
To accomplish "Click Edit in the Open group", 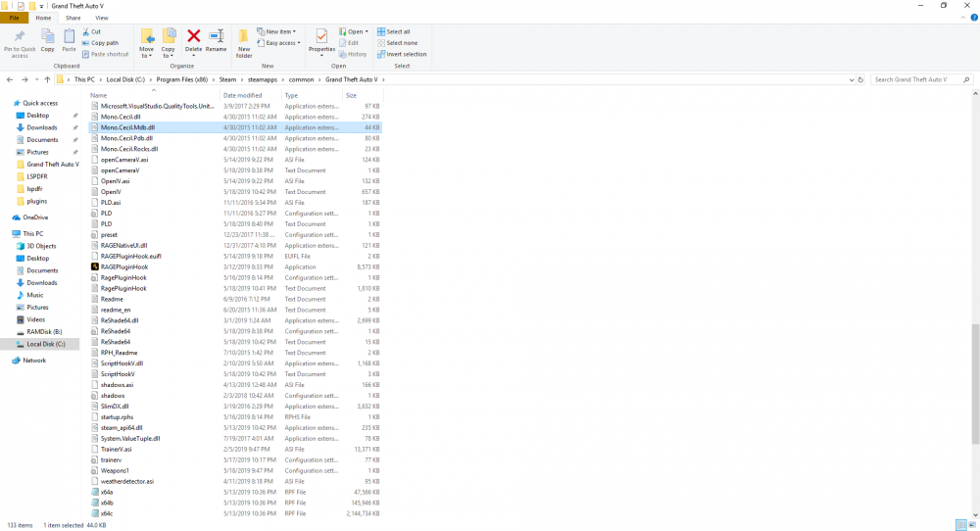I will 349,43.
